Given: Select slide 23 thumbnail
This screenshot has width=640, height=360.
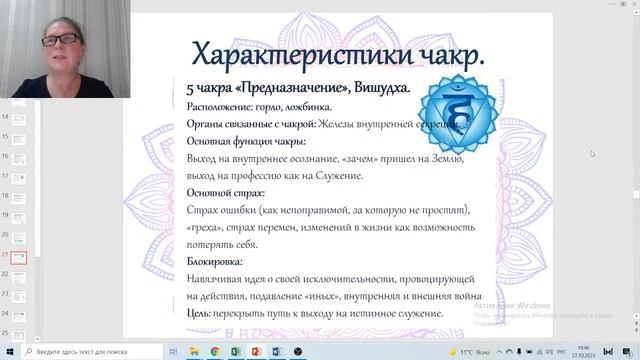Looking at the screenshot, I should coord(18,297).
